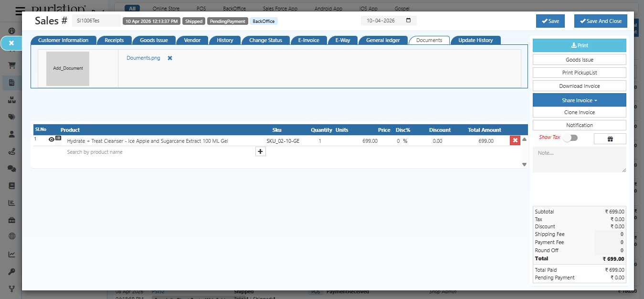The width and height of the screenshot is (644, 299).
Task: Switch to the E-Invoice tab
Action: [308, 40]
